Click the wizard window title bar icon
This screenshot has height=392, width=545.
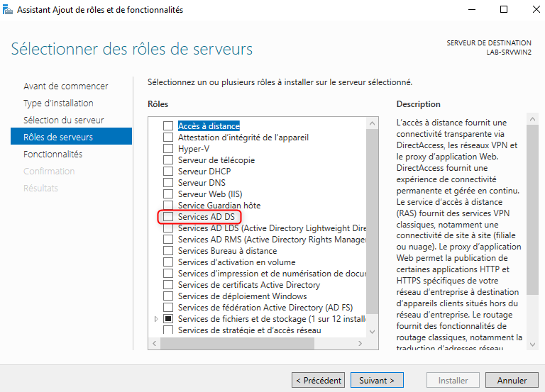coord(8,10)
